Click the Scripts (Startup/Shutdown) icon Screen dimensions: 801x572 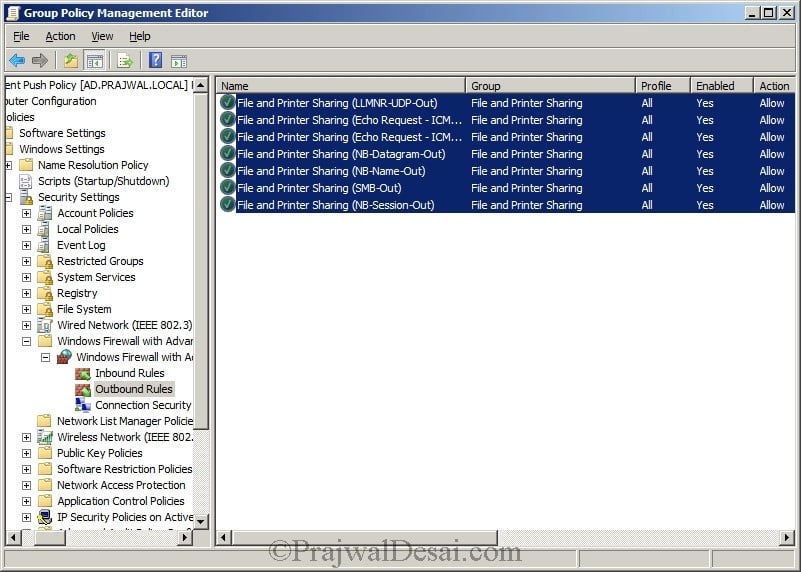26,181
